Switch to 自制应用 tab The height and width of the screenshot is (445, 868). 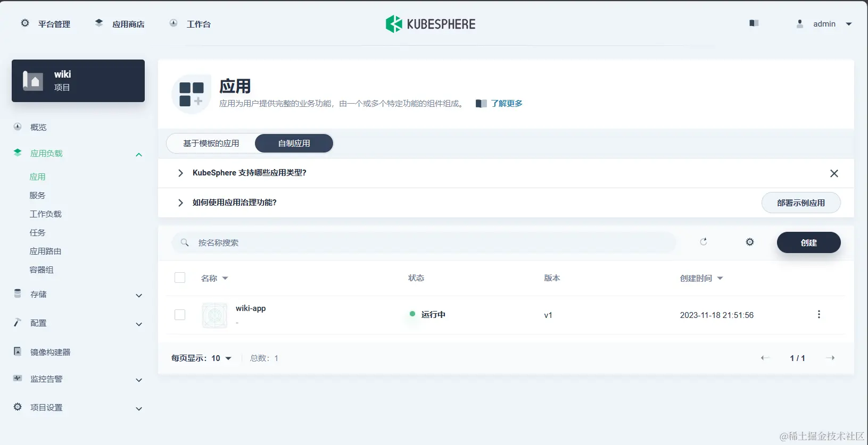tap(294, 143)
